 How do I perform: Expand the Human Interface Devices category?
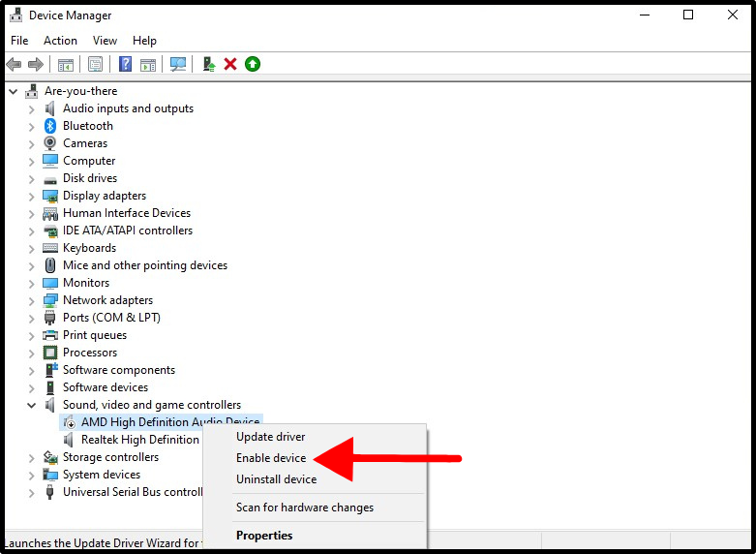pyautogui.click(x=31, y=214)
